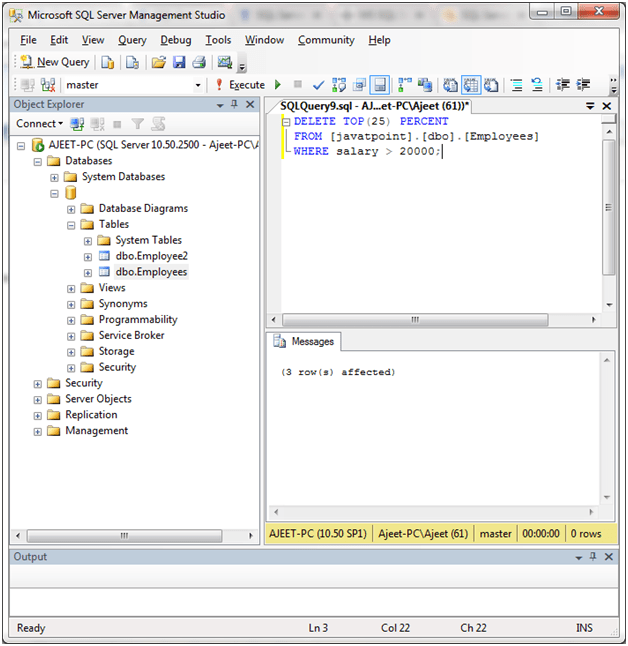Start debugging with the green arrow

pos(278,85)
